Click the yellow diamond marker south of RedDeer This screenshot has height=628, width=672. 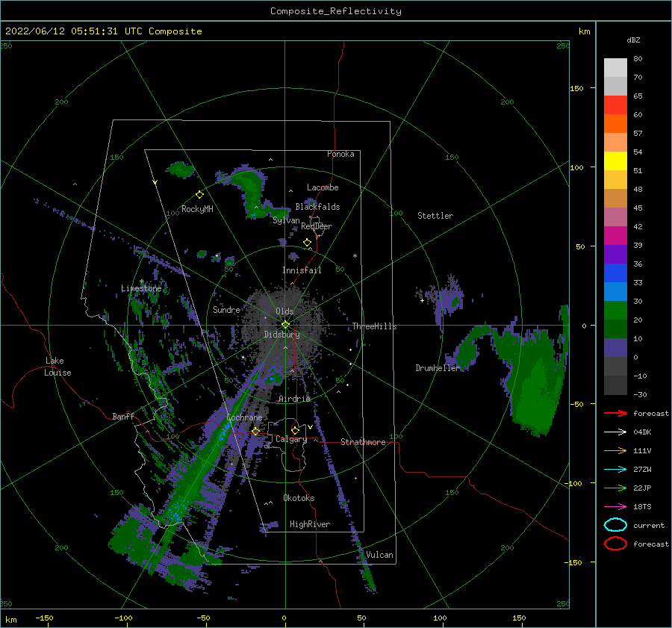[x=308, y=243]
